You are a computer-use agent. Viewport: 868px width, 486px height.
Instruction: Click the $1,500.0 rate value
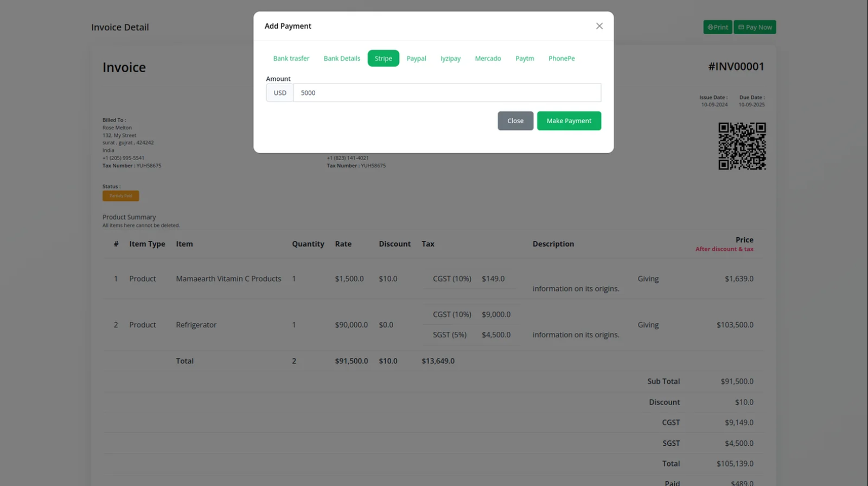click(349, 279)
